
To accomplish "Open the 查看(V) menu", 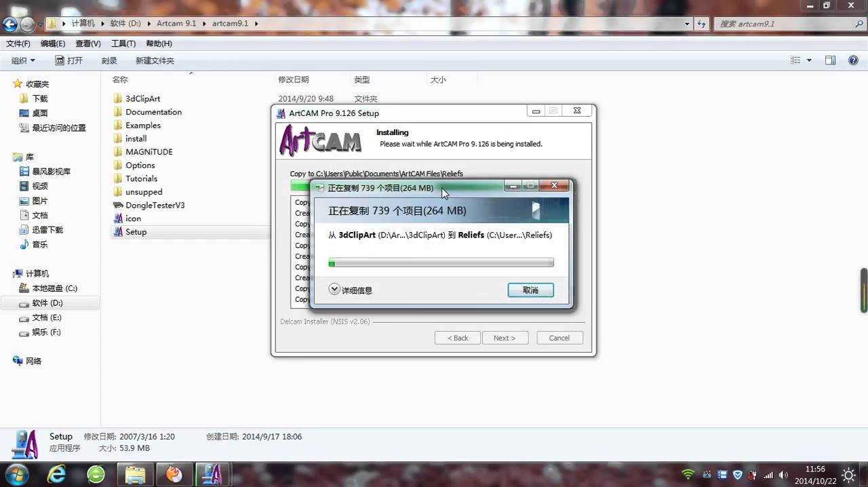I will (x=88, y=43).
